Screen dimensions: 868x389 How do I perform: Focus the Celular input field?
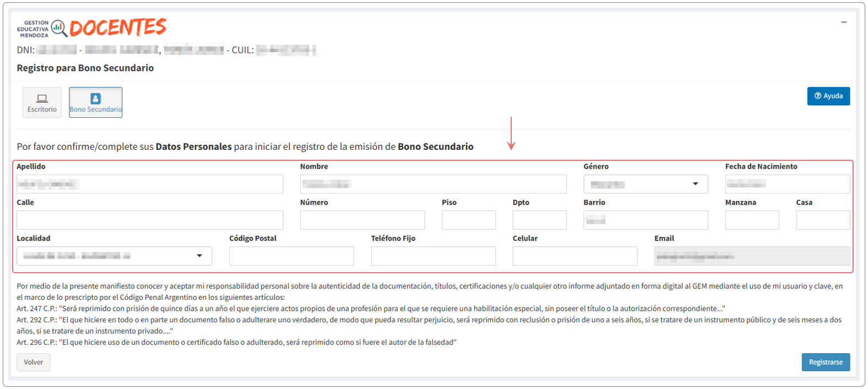tap(575, 256)
